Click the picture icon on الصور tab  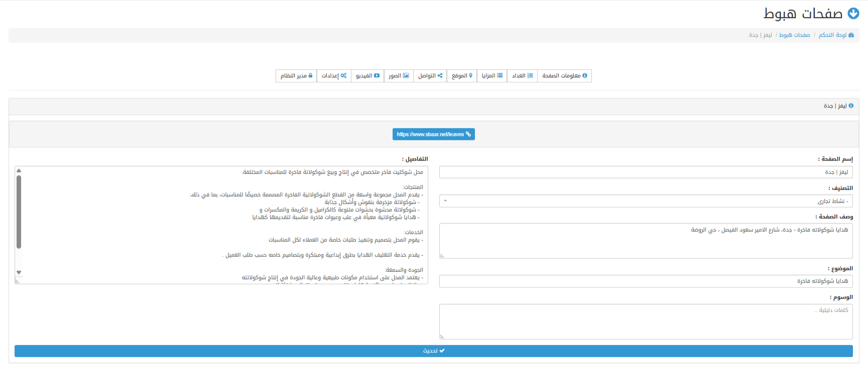pos(406,76)
